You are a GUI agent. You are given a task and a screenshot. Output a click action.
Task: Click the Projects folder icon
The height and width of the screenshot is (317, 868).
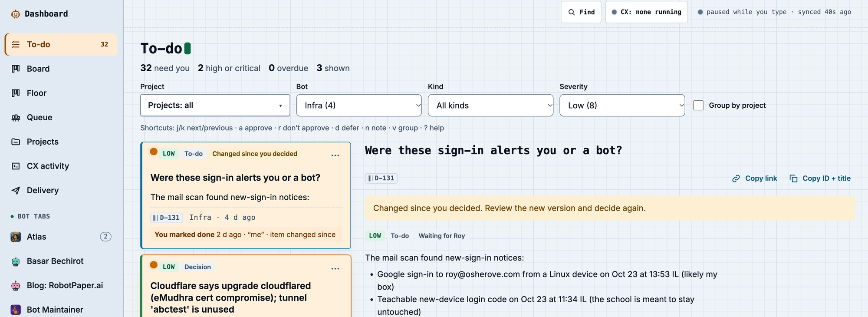click(16, 142)
